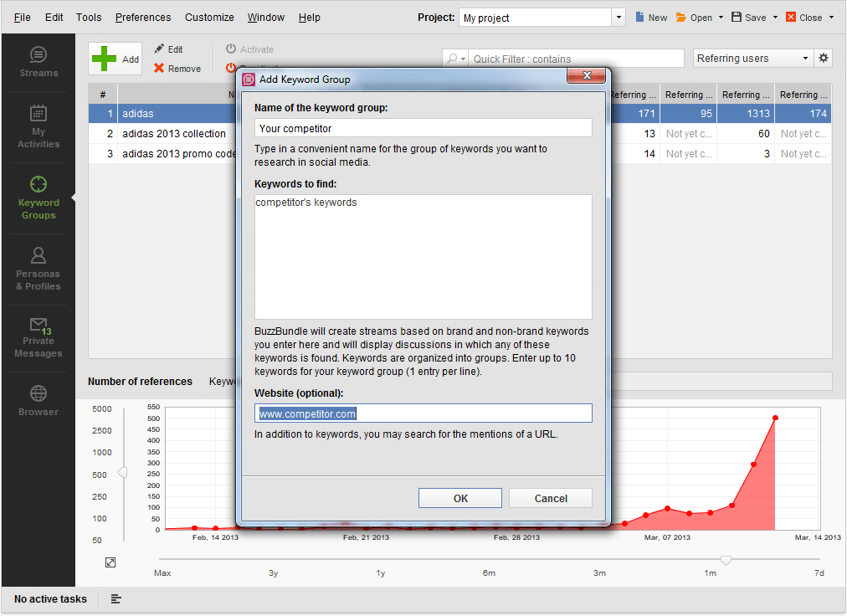Expand the Save button dropdown arrow
Image resolution: width=847 pixels, height=616 pixels.
(774, 16)
